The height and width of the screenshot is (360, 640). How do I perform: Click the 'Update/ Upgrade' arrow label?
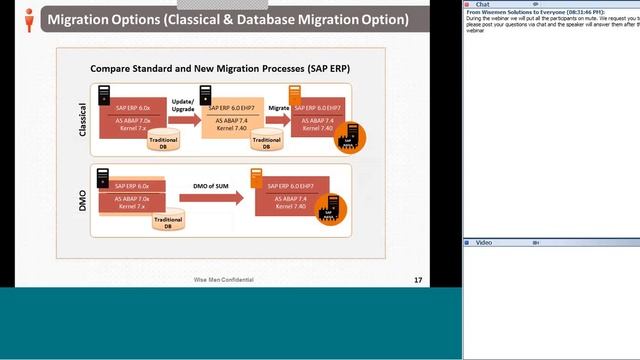[183, 105]
